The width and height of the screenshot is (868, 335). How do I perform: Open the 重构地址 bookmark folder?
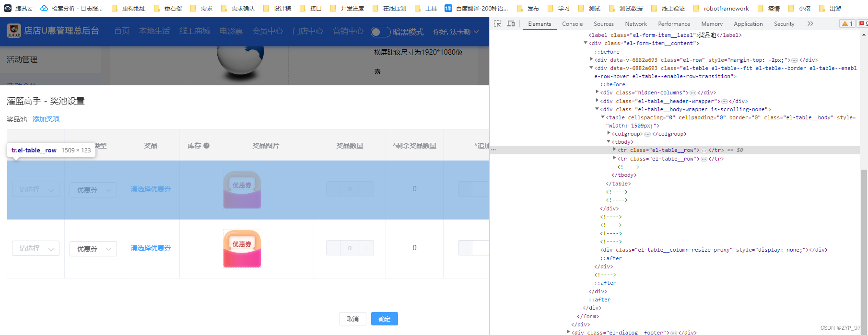click(128, 8)
